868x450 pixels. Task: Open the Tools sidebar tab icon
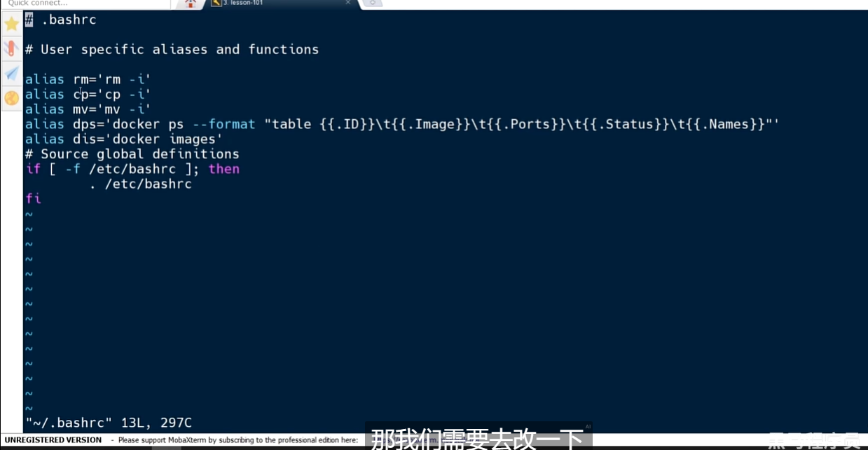[11, 48]
